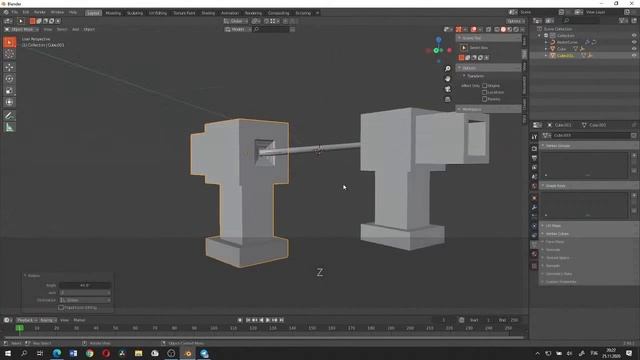Toggle camera view gizmo icon
The width and height of the screenshot is (640, 360).
[x=448, y=89]
